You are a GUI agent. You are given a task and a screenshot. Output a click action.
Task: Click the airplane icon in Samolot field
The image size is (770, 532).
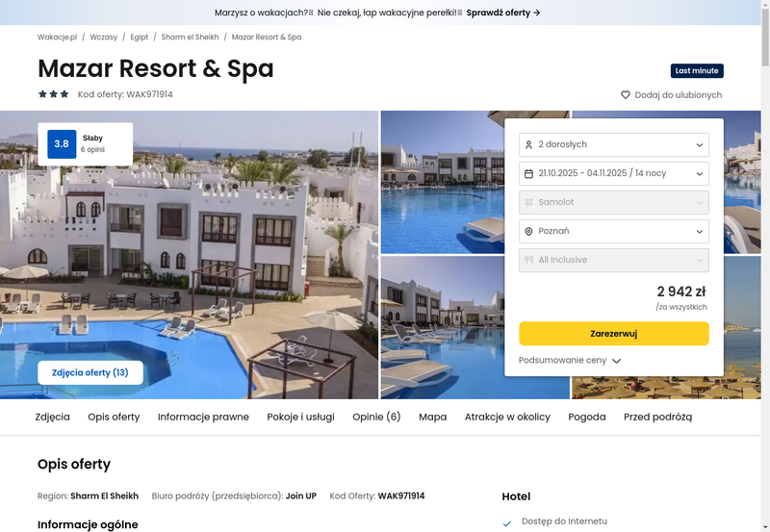click(x=528, y=202)
